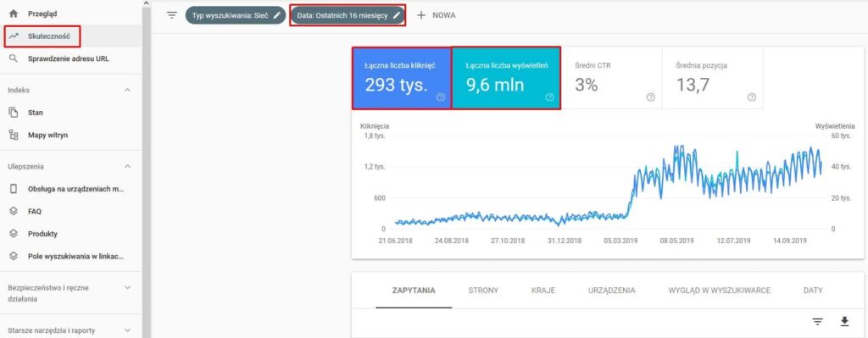Click the performance line chart area
The height and width of the screenshot is (338, 868).
pyautogui.click(x=608, y=182)
